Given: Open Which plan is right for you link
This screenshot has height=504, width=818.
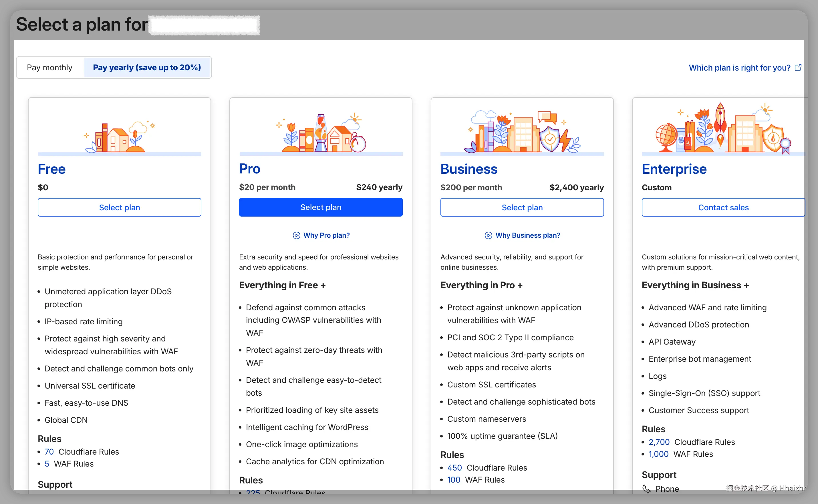Looking at the screenshot, I should [x=739, y=68].
